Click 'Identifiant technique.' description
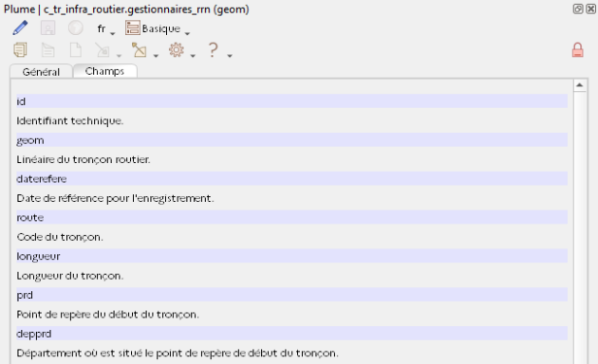Image resolution: width=598 pixels, height=364 pixels. click(x=70, y=120)
